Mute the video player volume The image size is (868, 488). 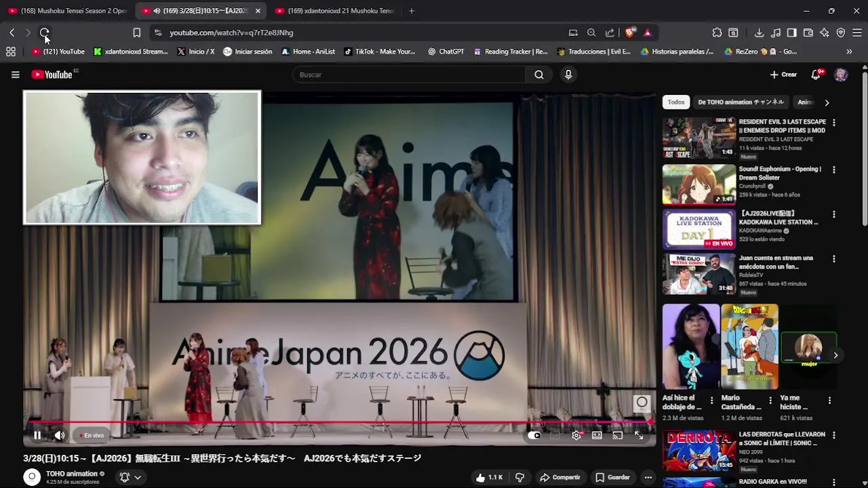[59, 435]
